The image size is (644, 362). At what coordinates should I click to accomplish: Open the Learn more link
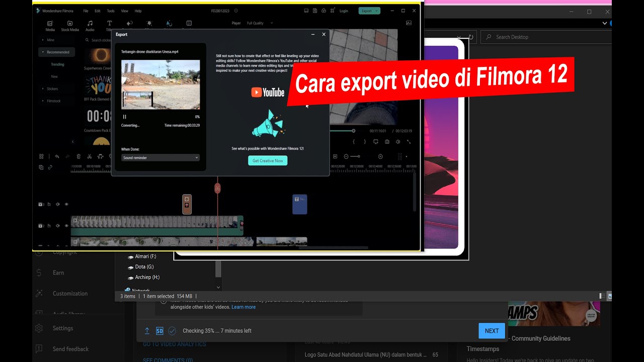[244, 307]
